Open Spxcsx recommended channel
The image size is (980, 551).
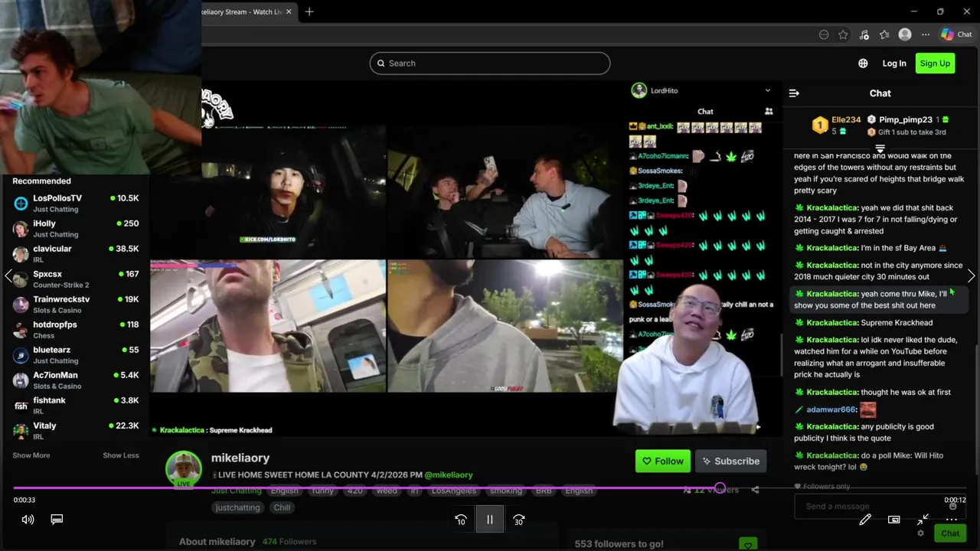click(76, 279)
